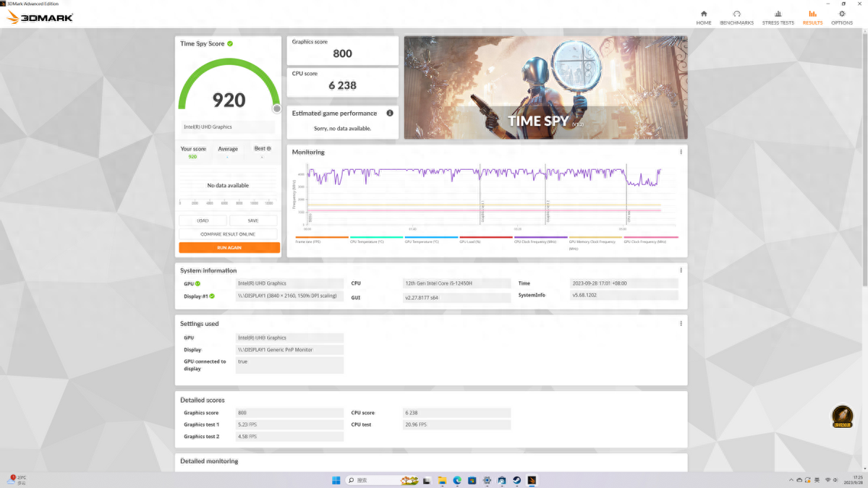Open the weather widget on the taskbar
The image size is (868, 488).
point(17,480)
